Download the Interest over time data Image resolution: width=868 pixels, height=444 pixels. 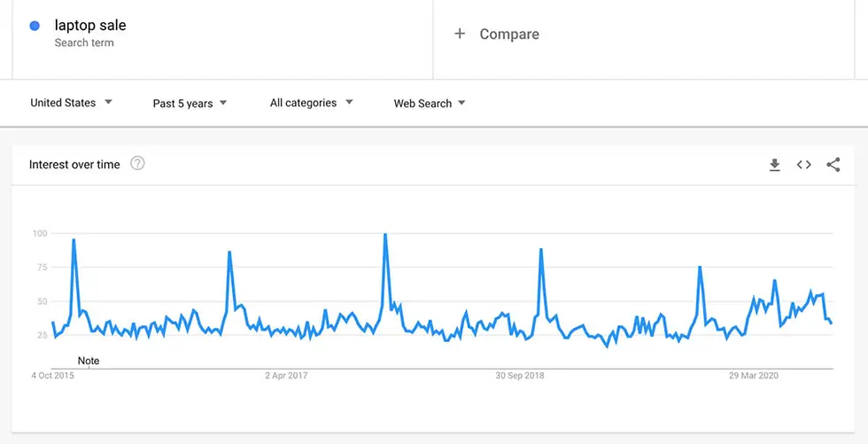coord(774,165)
